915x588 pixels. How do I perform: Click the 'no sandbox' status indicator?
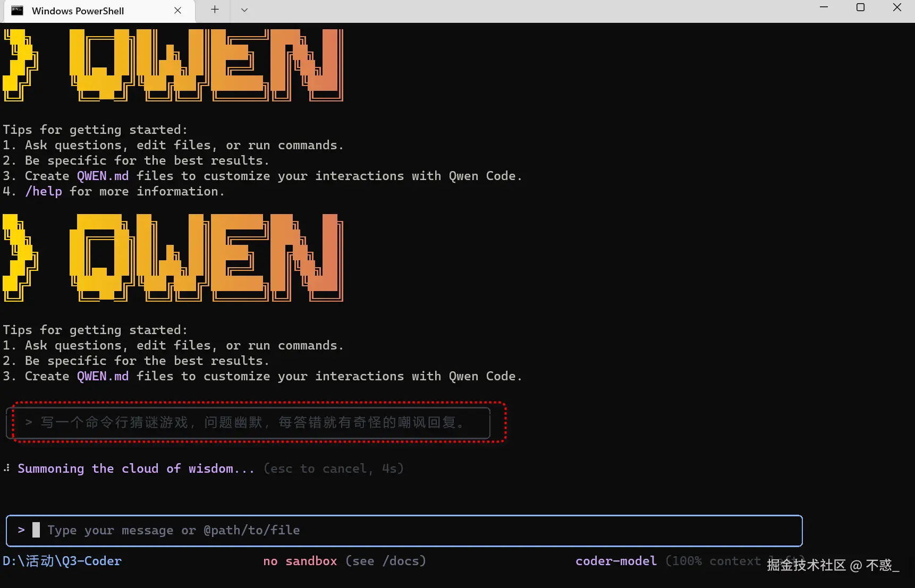(x=300, y=561)
